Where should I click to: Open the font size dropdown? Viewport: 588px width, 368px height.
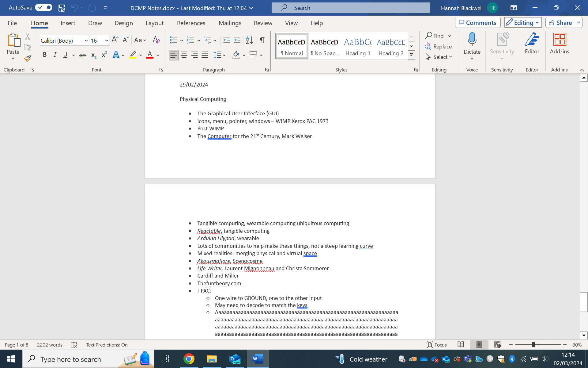pos(107,40)
